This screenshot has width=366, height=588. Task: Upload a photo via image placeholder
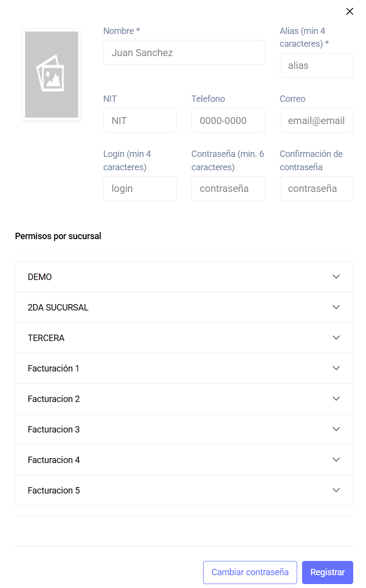52,75
